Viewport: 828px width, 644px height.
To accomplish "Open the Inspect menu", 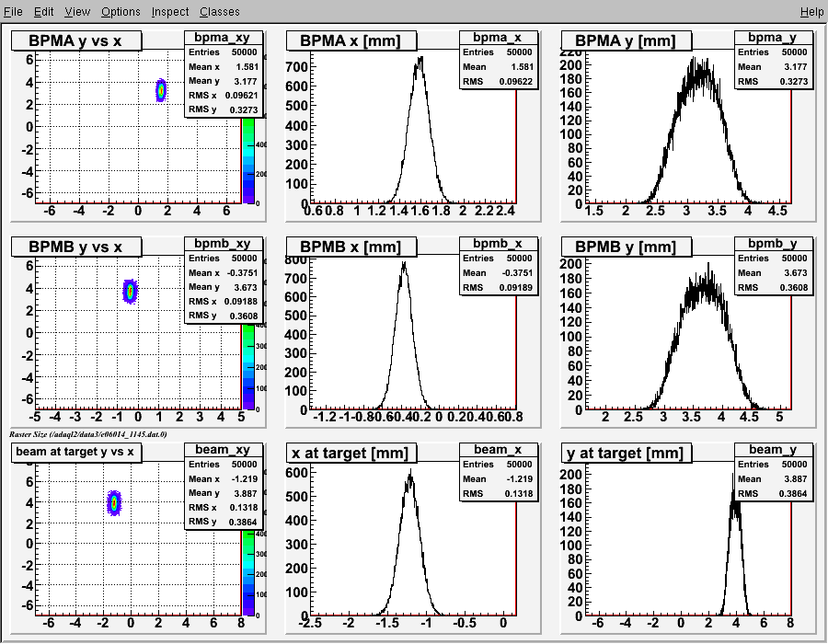I will 170,12.
